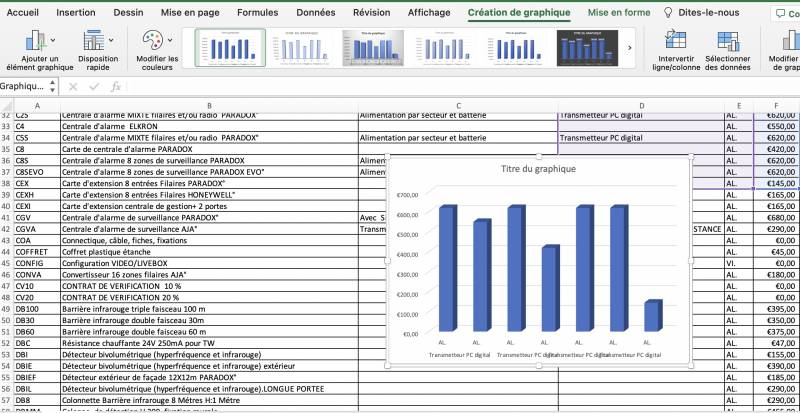Select column A header

37,106
